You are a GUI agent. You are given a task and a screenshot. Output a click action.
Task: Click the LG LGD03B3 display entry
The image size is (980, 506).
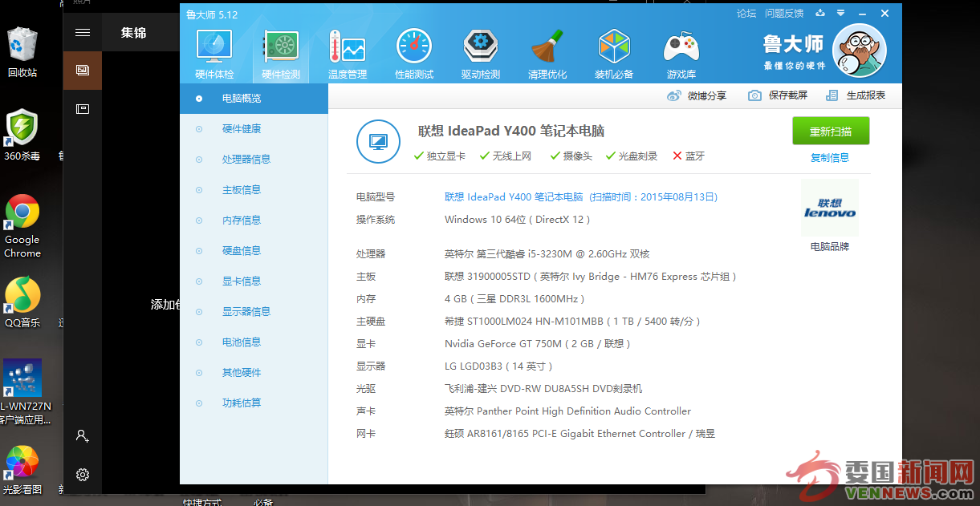(x=499, y=366)
